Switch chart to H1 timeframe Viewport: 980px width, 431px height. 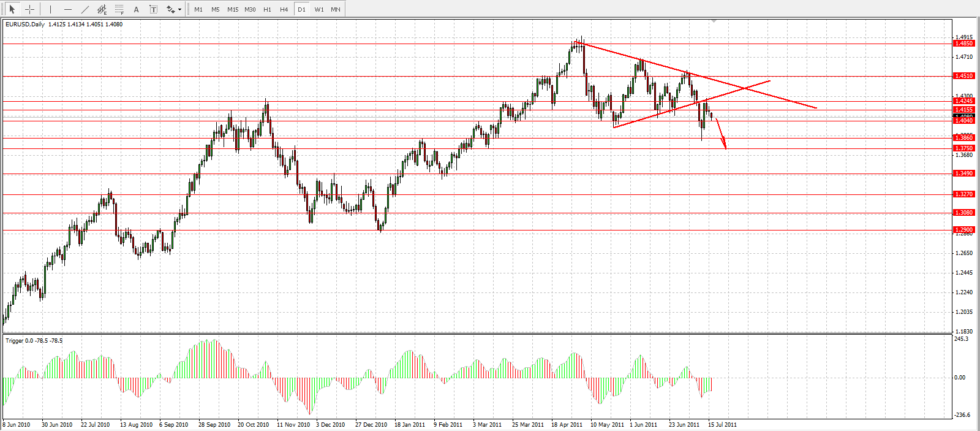267,9
